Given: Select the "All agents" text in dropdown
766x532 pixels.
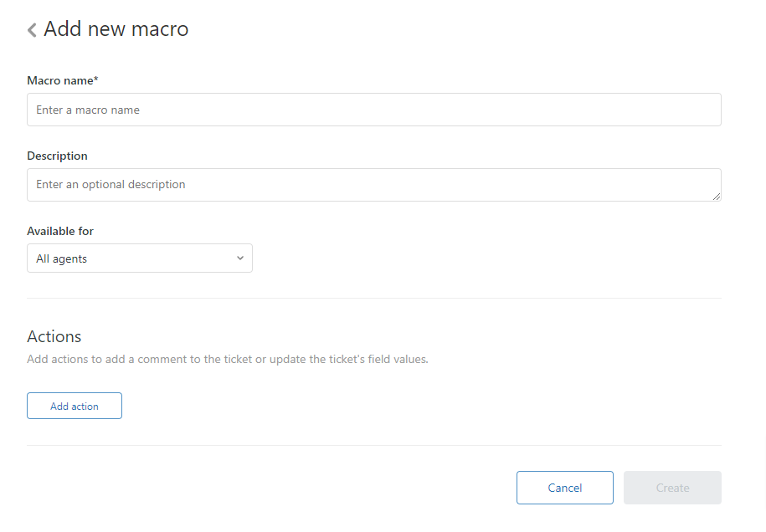Looking at the screenshot, I should tap(62, 259).
